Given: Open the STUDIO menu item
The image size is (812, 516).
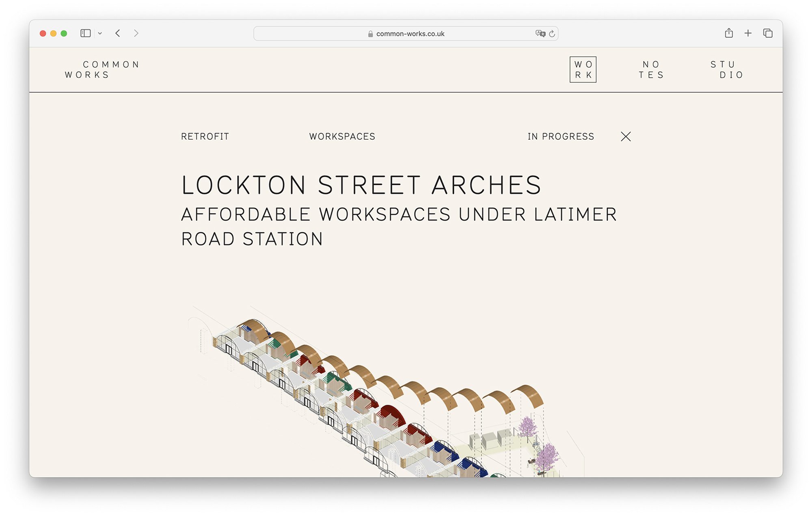Looking at the screenshot, I should tap(727, 69).
